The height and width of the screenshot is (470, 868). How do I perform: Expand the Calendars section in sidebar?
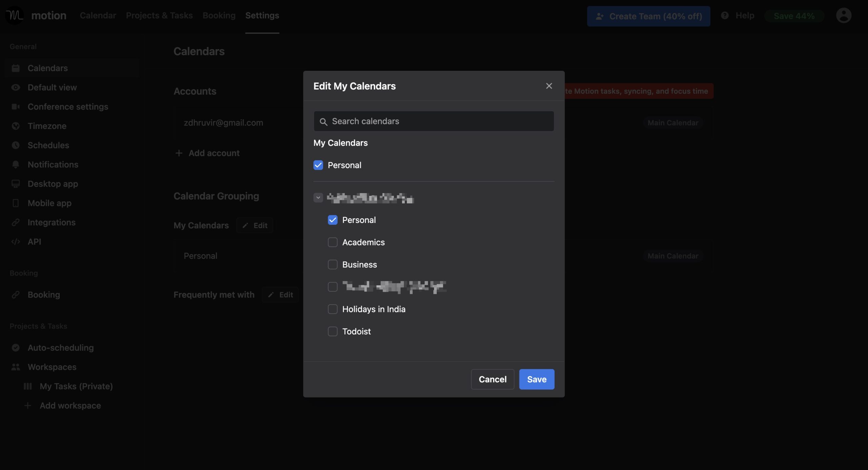(47, 68)
